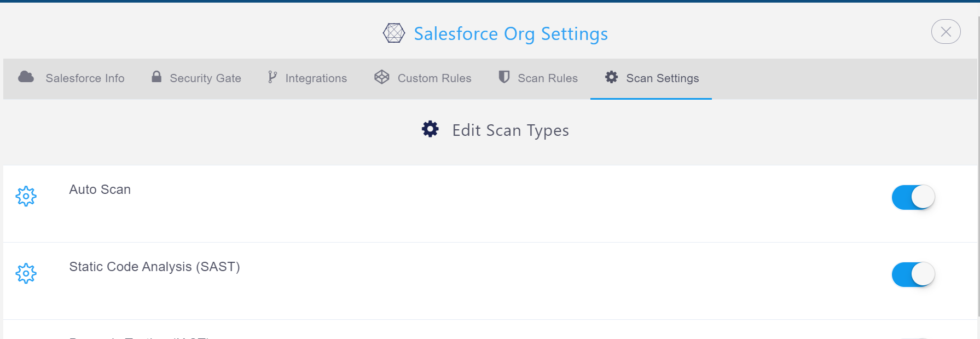980x339 pixels.
Task: Click the Salesforce Org Settings title
Action: (x=511, y=34)
